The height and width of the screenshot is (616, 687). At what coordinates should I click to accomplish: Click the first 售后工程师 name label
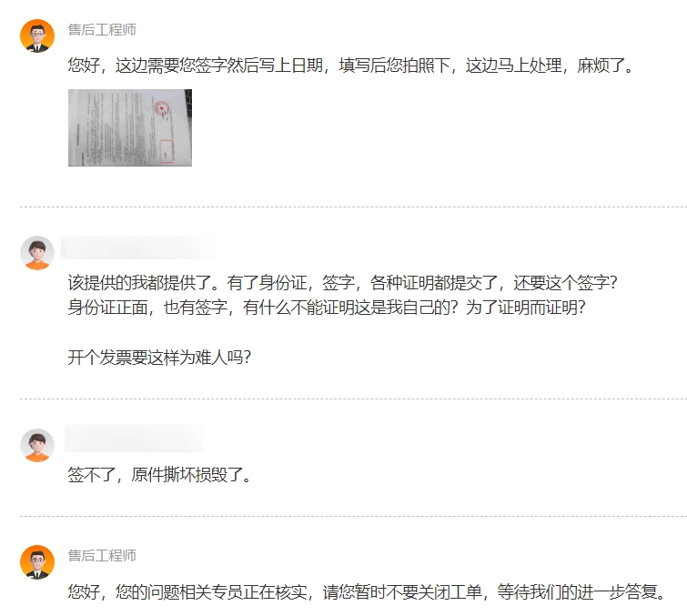[102, 30]
